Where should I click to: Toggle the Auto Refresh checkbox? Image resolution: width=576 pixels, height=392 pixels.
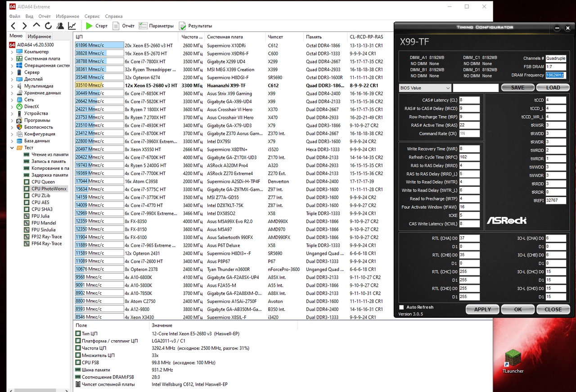401,307
